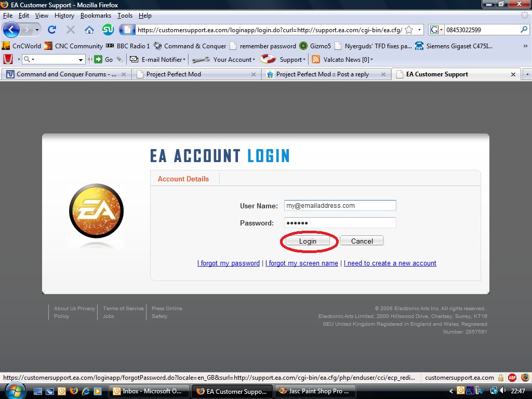The width and height of the screenshot is (532, 399).
Task: Open the BBC Radio 1 bookmark
Action: tap(128, 46)
